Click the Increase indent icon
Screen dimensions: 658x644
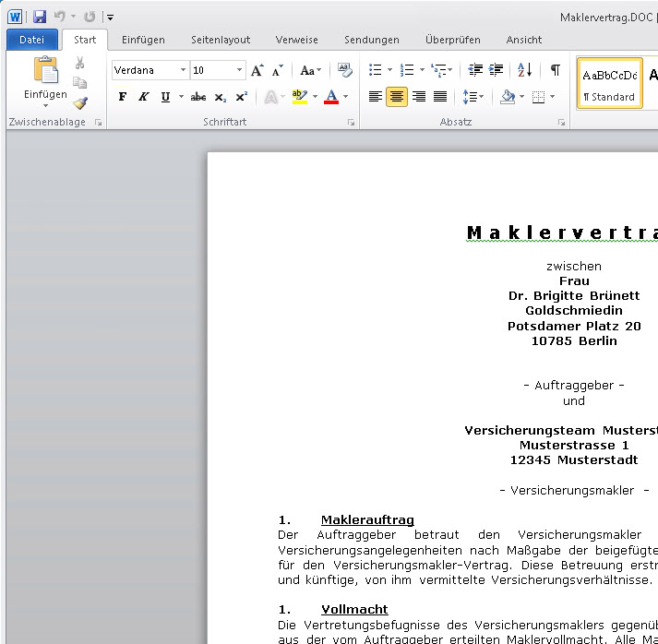pyautogui.click(x=496, y=70)
